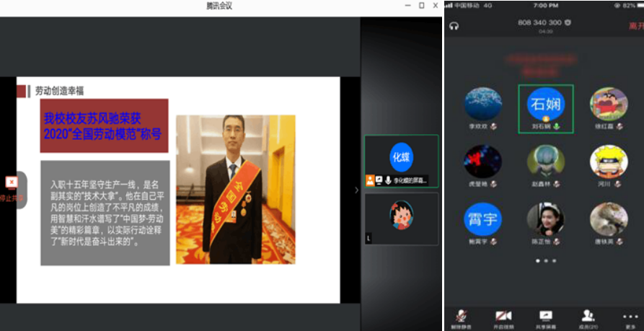Maximize the 腾讯会议 window
Image resolution: width=644 pixels, height=331 pixels.
click(421, 6)
